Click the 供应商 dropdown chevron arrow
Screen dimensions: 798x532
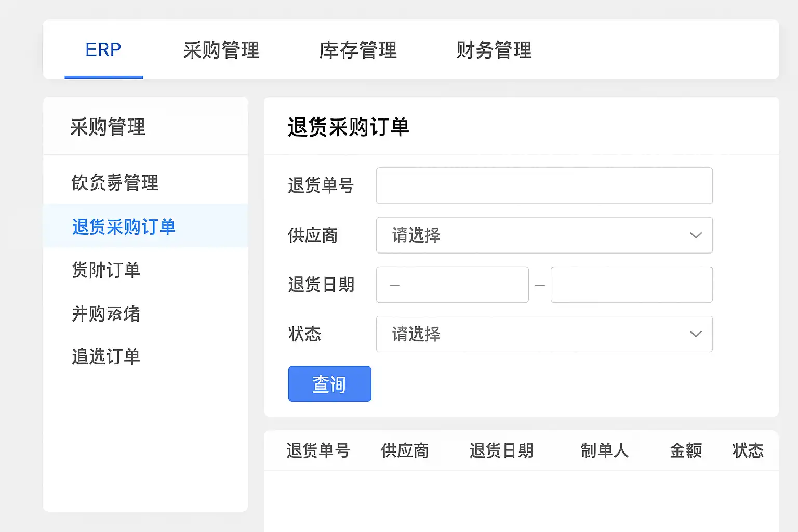click(x=696, y=235)
